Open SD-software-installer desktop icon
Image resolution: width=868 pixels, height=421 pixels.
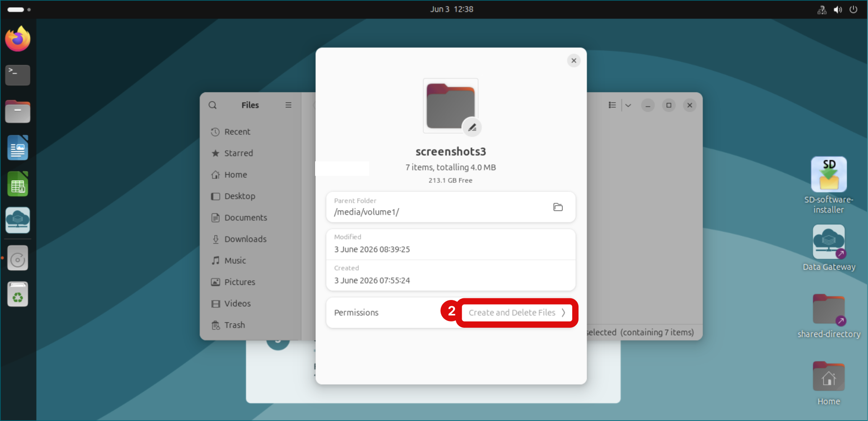pos(829,185)
